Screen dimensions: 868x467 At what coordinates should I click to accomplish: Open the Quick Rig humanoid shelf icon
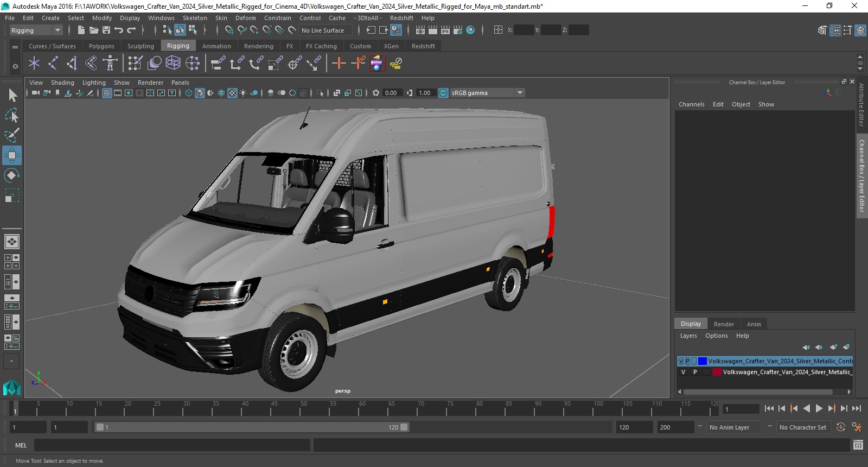tap(110, 64)
